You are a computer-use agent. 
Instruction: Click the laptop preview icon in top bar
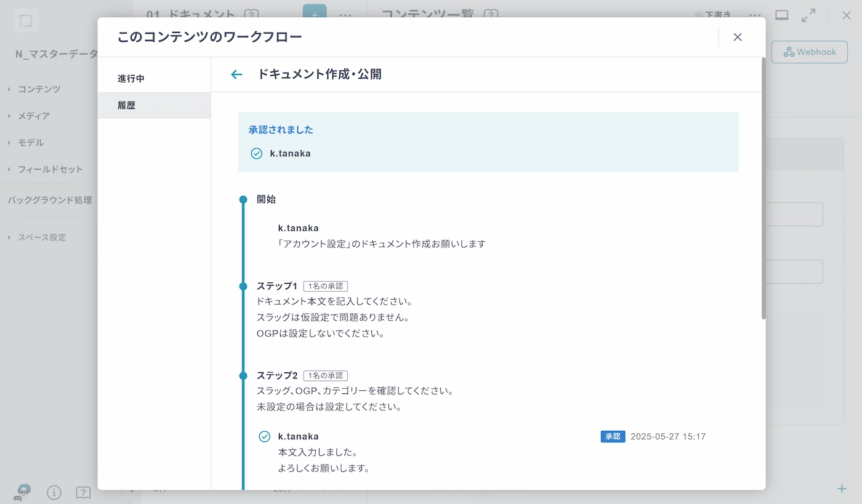click(781, 15)
